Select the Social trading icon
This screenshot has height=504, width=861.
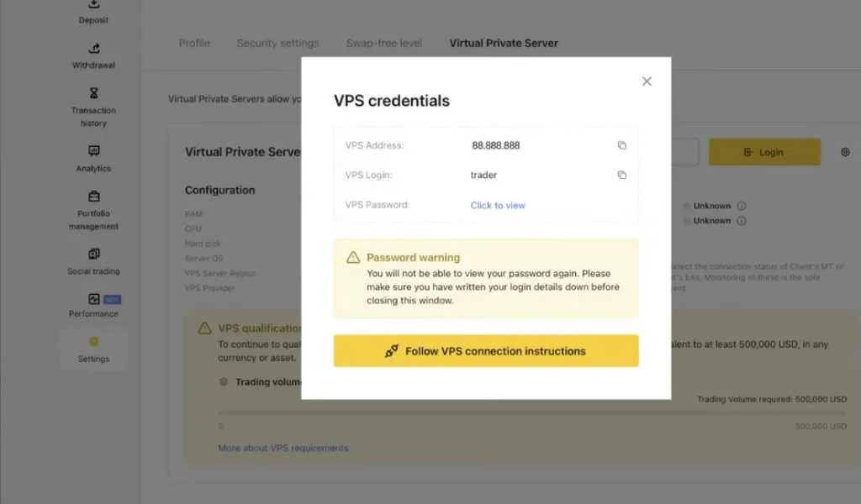92,252
